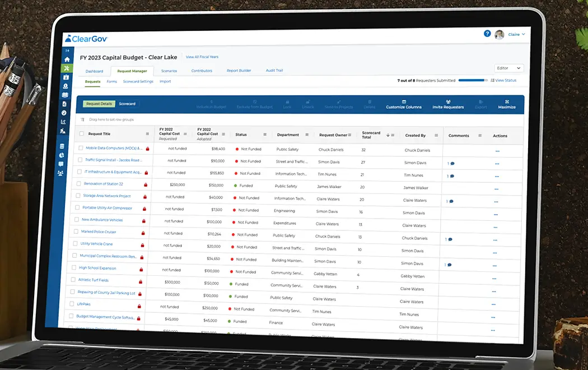Viewport: 588px width, 370px height.
Task: Switch to Scorecard view button
Action: tap(127, 104)
